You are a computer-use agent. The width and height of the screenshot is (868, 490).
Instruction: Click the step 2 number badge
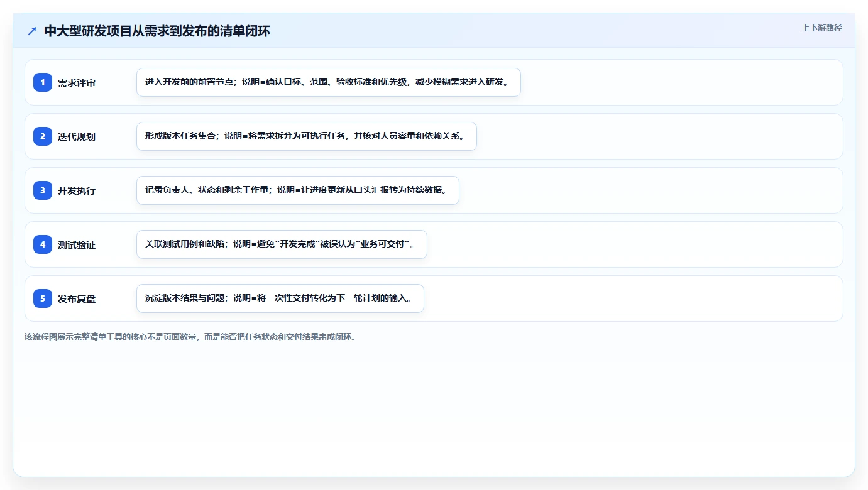coord(43,136)
